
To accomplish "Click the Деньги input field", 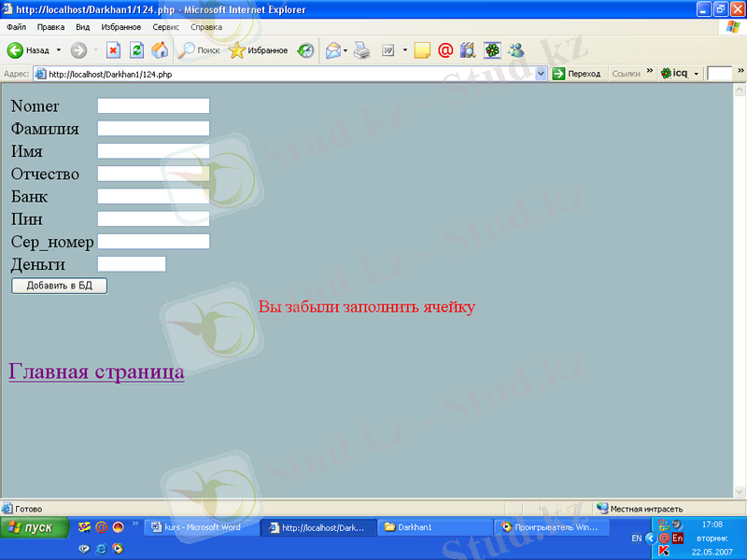I will click(x=132, y=264).
